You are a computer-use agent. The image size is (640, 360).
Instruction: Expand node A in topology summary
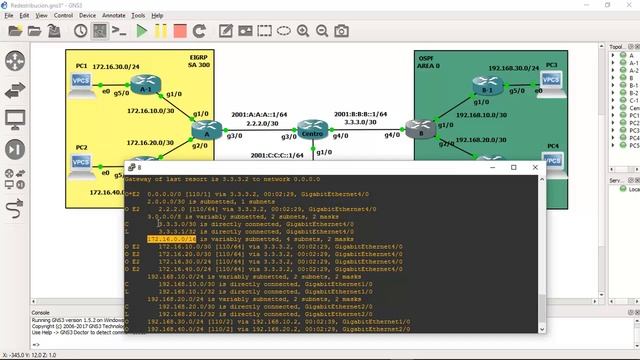(613, 55)
